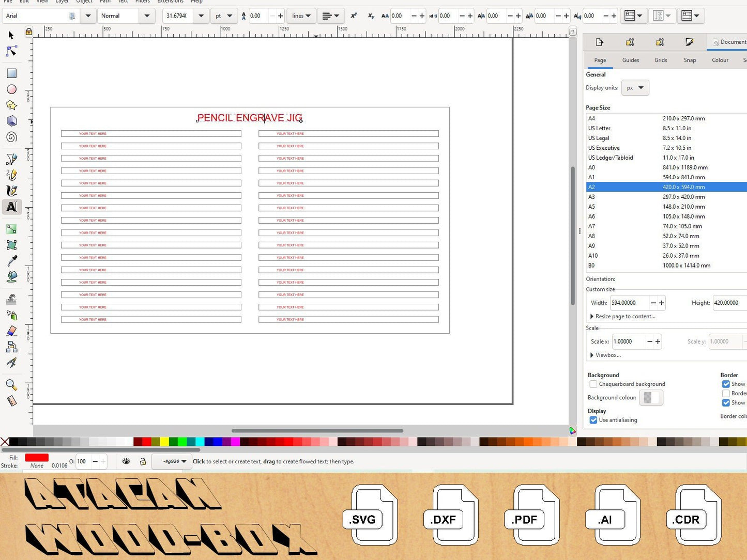The image size is (747, 560).
Task: Select the Colour dropper tool
Action: click(x=11, y=260)
